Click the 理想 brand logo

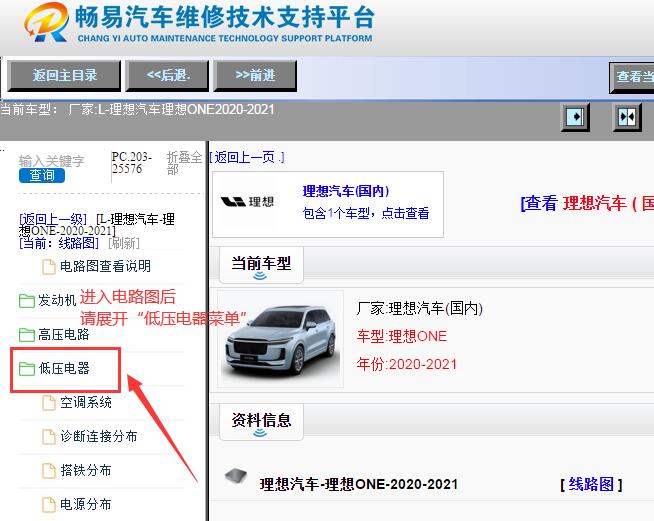(247, 202)
